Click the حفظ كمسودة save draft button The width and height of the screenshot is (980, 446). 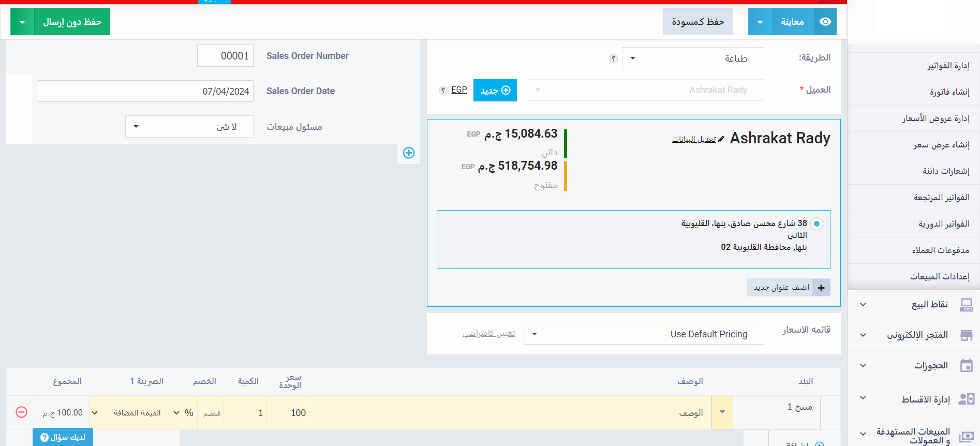click(697, 22)
